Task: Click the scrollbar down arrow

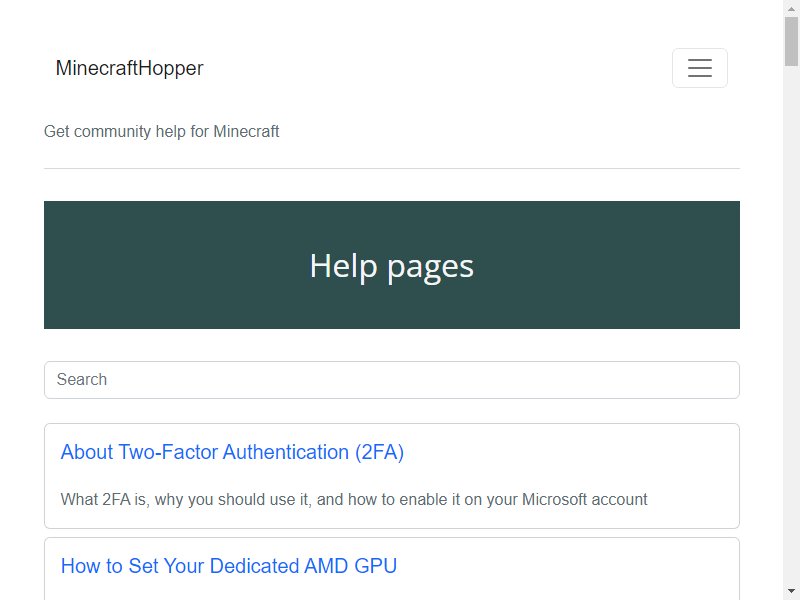Action: tap(791, 592)
